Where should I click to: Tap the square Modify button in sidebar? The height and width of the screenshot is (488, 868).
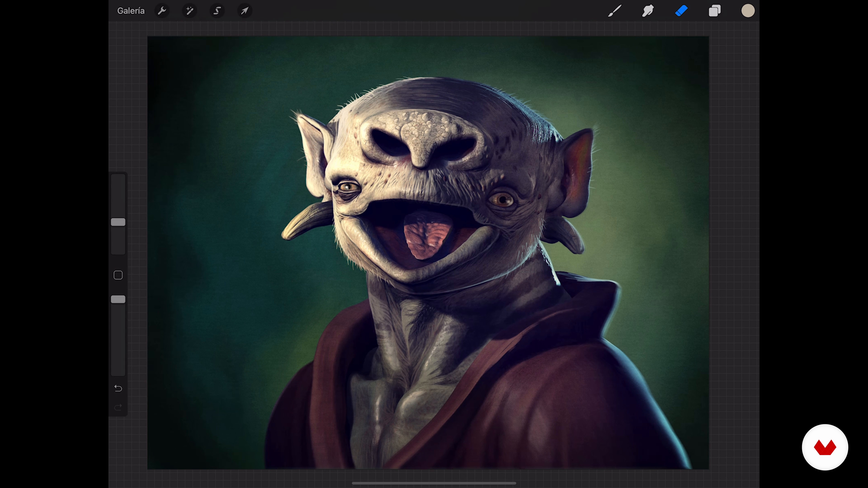[x=118, y=275]
